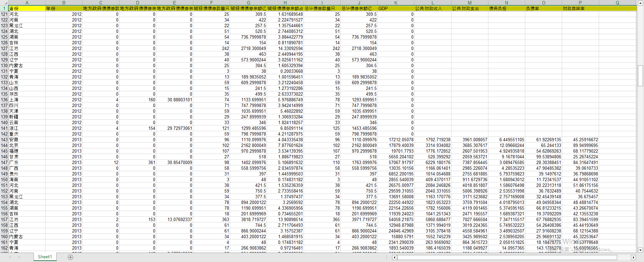Viewport: 644px width, 262px height.
Task: Select the cell containing 99.53894806
Action: tap(543, 157)
